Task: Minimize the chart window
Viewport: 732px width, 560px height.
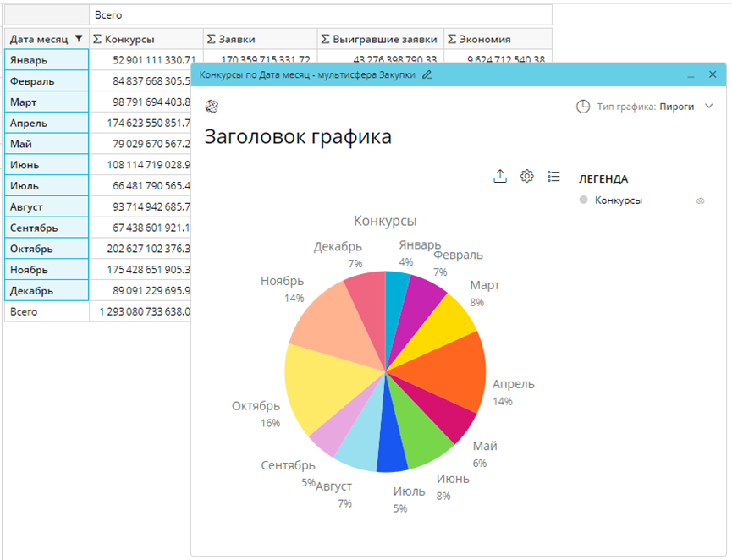Action: [x=691, y=75]
